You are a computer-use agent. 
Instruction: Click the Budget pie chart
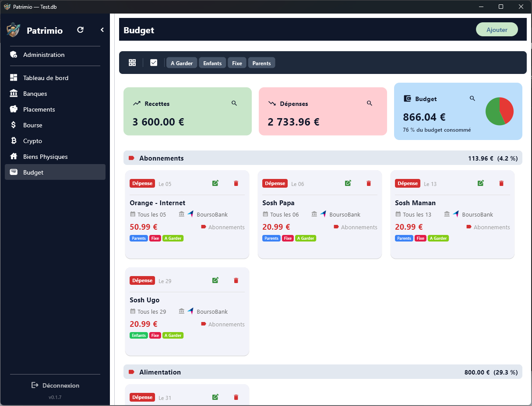click(500, 111)
